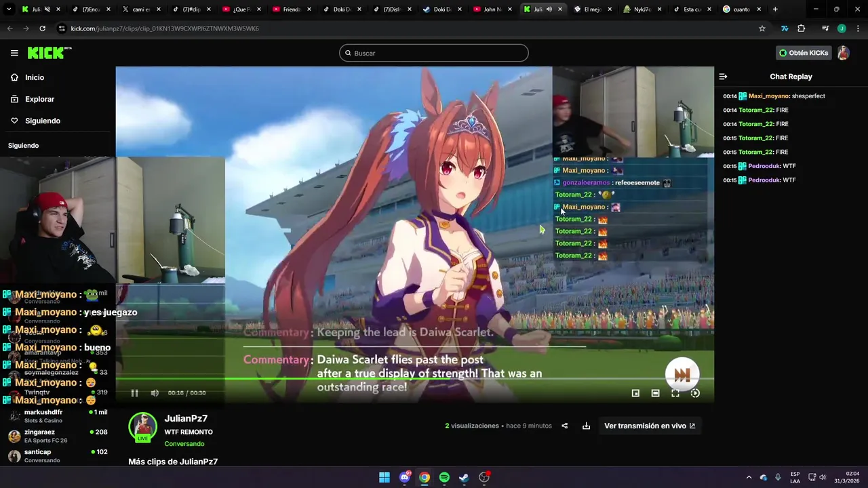
Task: Download the clip
Action: pyautogui.click(x=586, y=426)
